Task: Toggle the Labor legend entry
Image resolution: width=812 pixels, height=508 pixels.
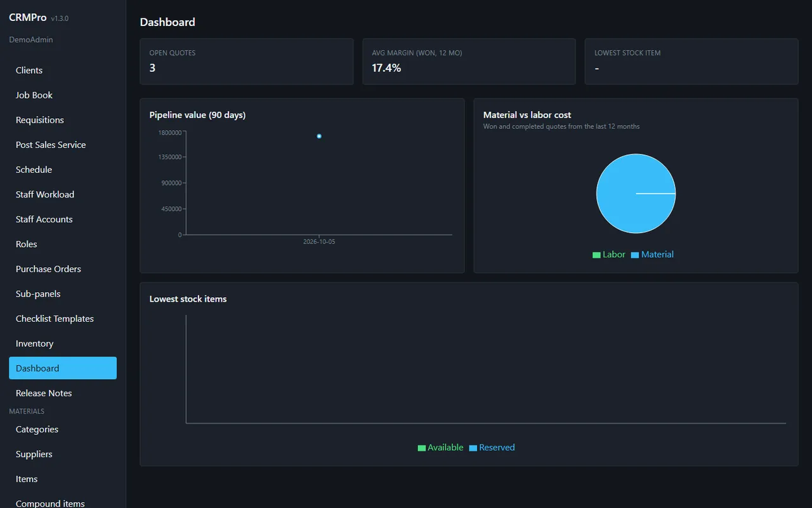Action: click(609, 255)
